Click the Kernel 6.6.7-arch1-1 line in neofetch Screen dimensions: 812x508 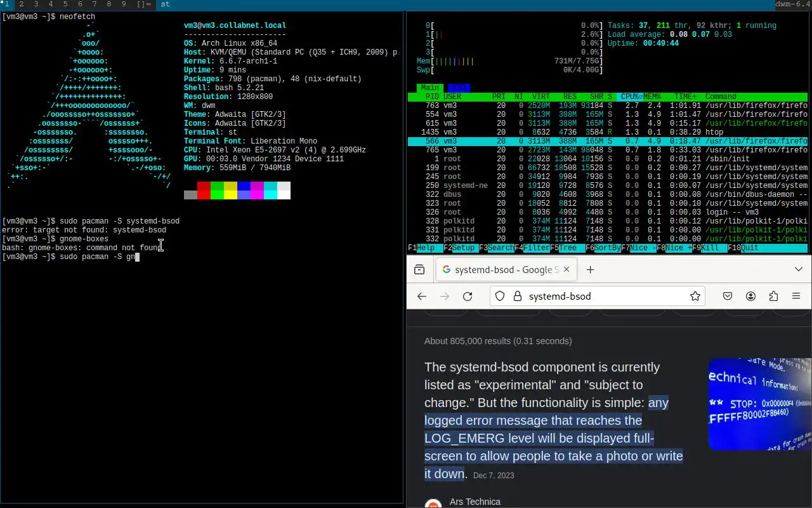click(230, 61)
